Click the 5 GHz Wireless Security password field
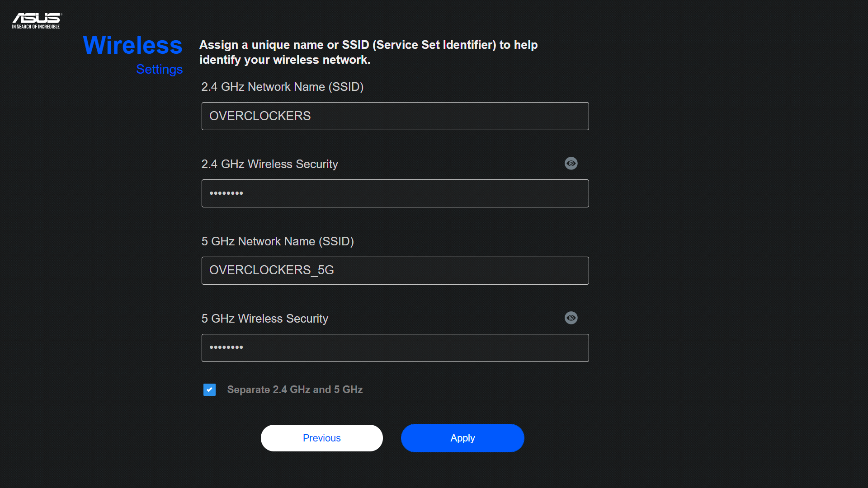 (x=395, y=348)
